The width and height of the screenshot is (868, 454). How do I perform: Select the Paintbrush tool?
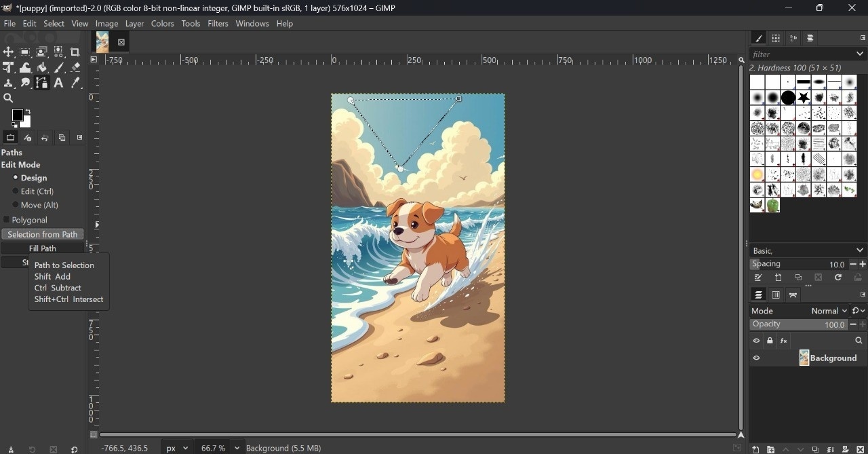(59, 67)
